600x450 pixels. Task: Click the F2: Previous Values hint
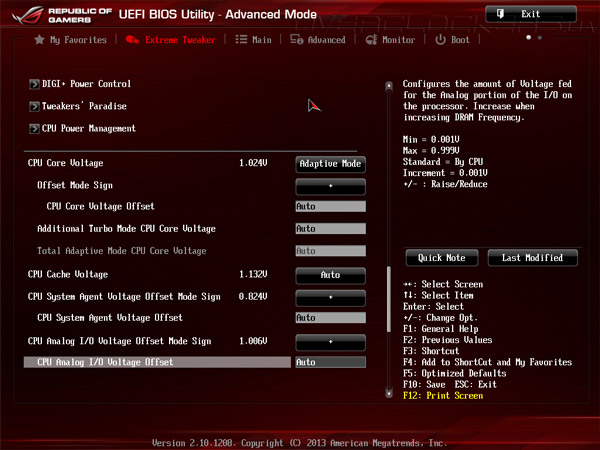click(x=448, y=340)
